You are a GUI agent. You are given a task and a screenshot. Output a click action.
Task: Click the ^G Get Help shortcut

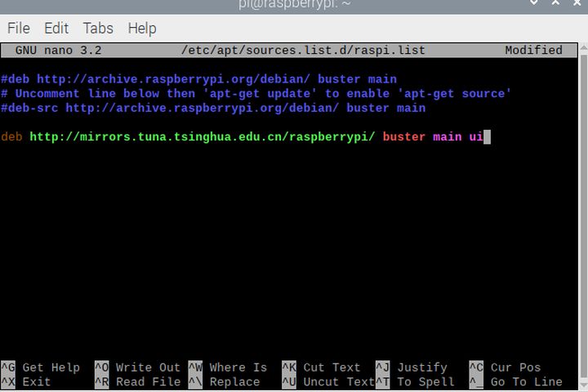[x=40, y=367]
